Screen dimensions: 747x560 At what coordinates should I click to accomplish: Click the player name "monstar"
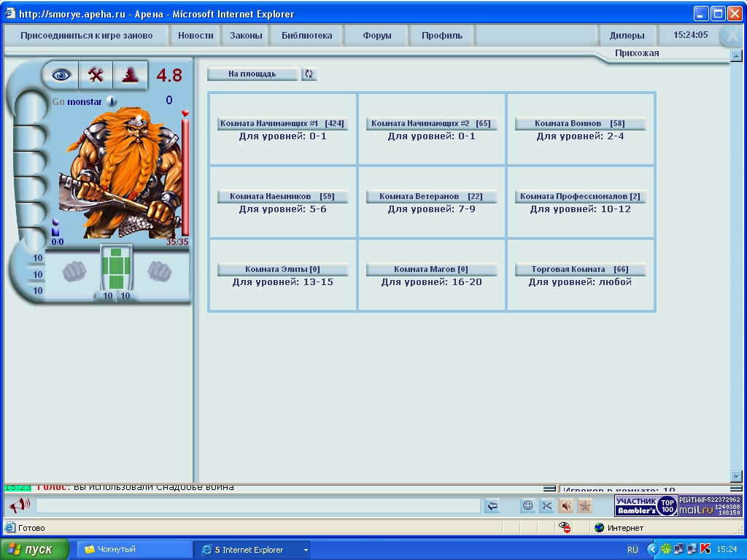pyautogui.click(x=85, y=102)
